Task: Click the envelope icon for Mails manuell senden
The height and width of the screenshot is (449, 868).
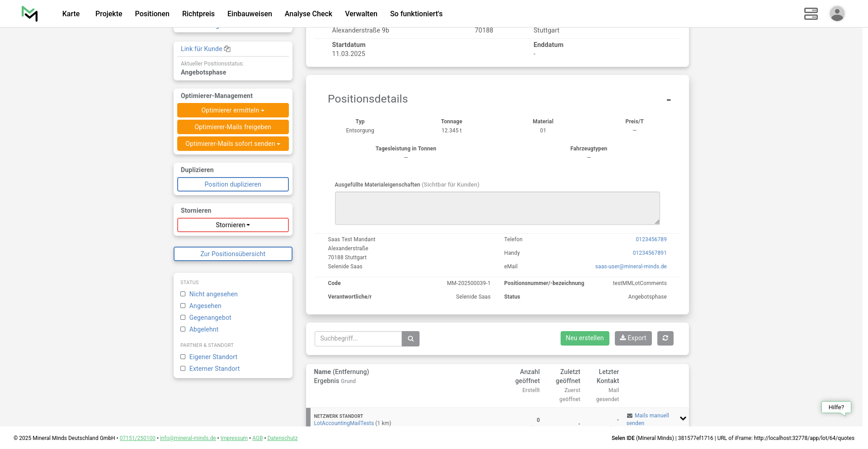Action: (x=630, y=416)
